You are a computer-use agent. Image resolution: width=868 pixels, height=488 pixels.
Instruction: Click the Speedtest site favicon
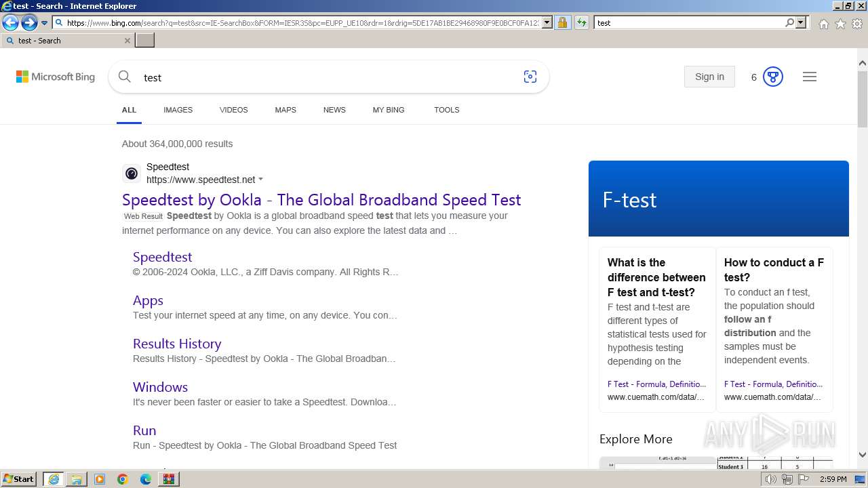132,174
